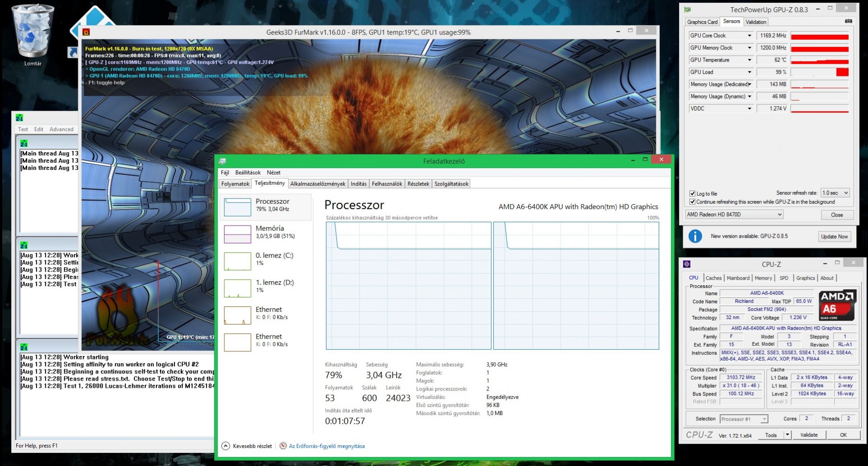Open Az Erőforrás-figyelő megnyitása link
Image resolution: width=868 pixels, height=466 pixels.
pyautogui.click(x=327, y=446)
